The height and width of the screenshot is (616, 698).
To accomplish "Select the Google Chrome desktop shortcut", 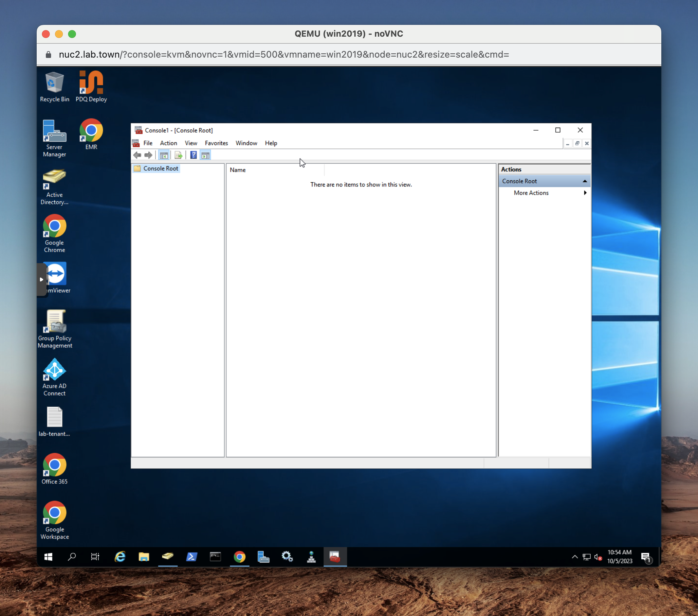I will (55, 234).
